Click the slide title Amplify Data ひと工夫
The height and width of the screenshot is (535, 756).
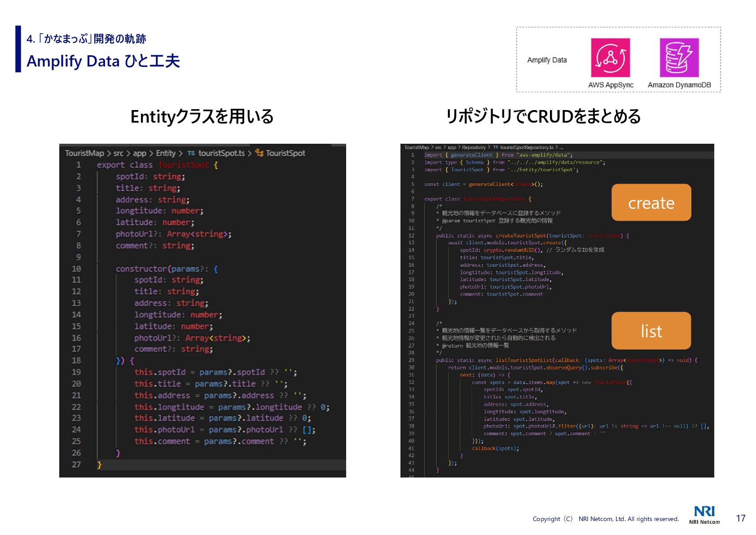click(x=103, y=61)
